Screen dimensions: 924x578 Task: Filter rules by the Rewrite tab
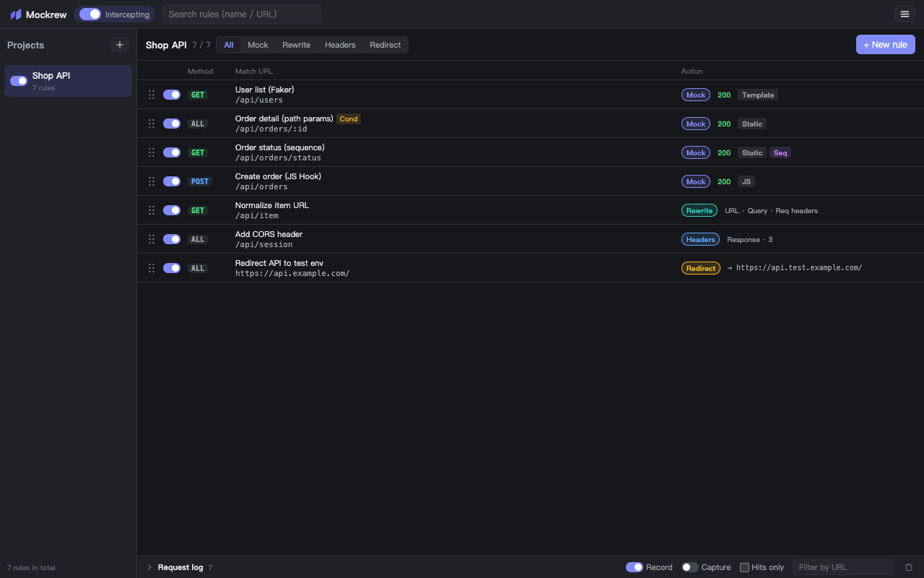point(297,45)
